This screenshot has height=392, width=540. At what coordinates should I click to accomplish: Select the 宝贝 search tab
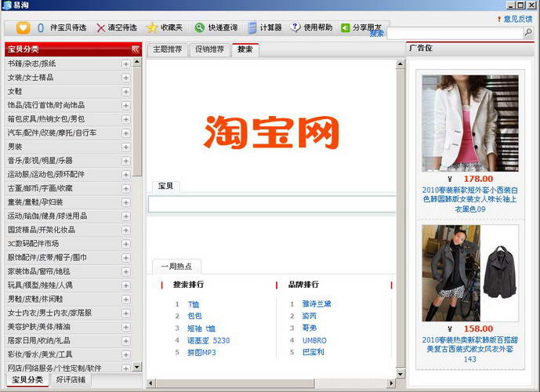pyautogui.click(x=165, y=186)
